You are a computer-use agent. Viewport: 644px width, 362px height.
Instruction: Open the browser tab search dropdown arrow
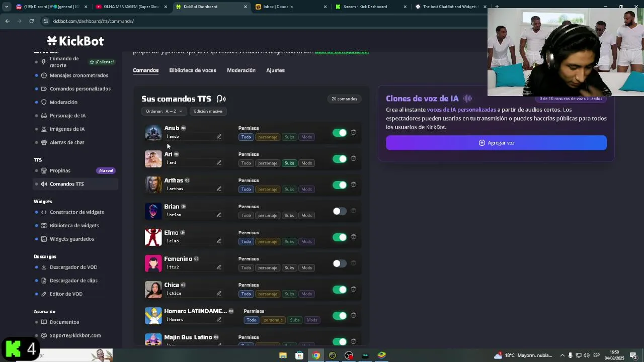click(7, 7)
